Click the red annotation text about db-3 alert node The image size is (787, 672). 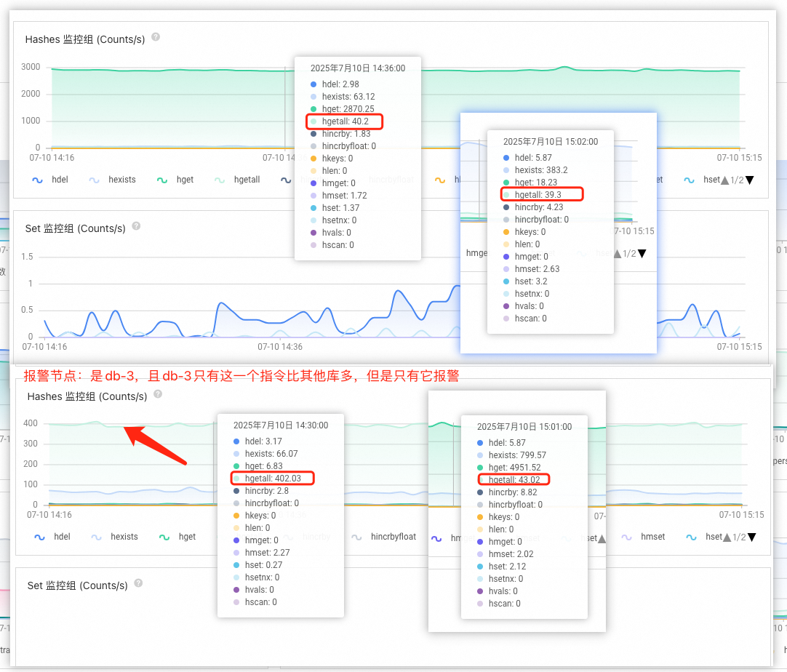(241, 376)
